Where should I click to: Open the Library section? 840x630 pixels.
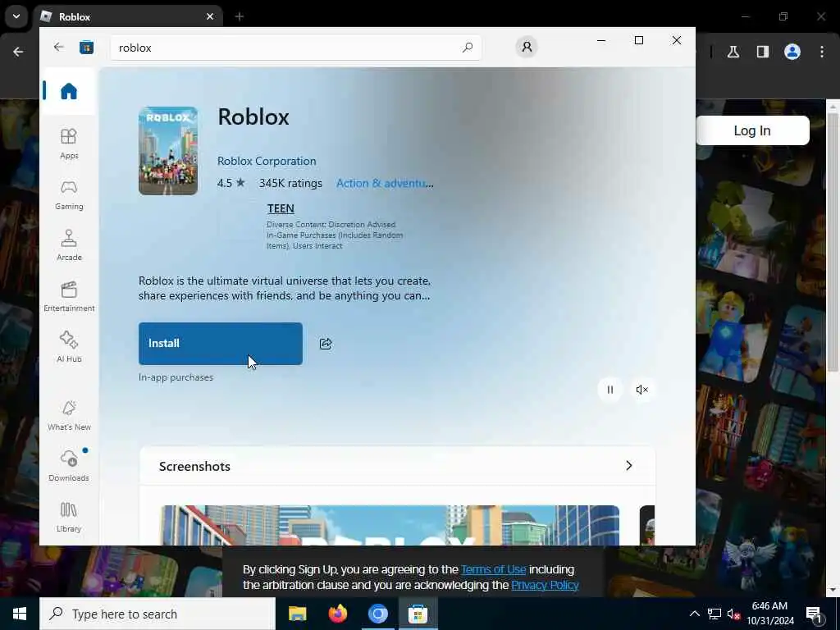69,517
